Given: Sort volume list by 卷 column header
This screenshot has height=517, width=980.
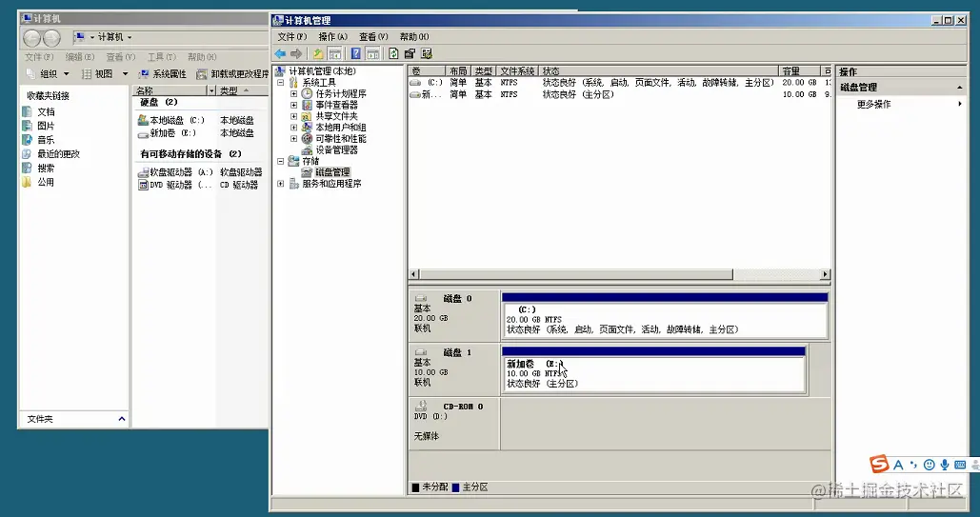Looking at the screenshot, I should [427, 71].
